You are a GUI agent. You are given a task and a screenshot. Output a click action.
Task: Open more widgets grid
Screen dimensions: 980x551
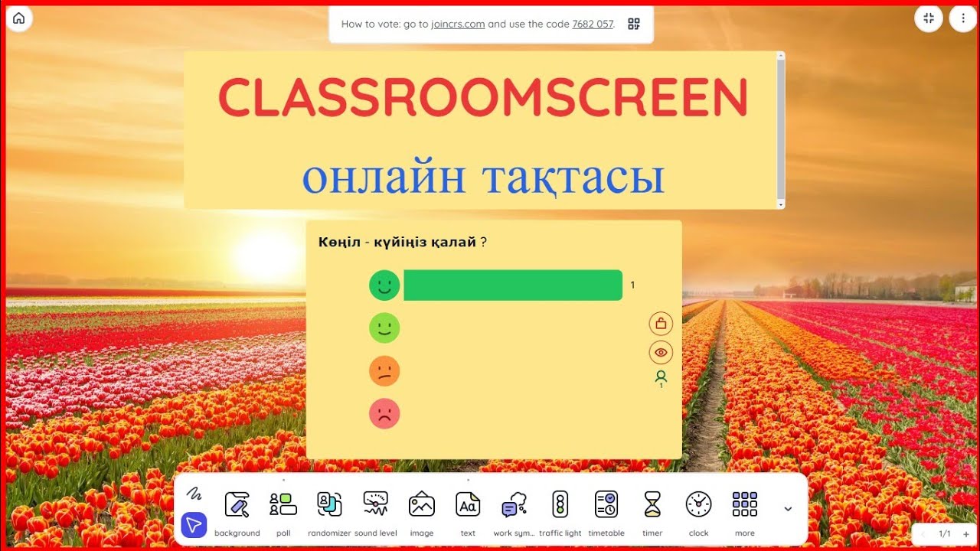pos(745,514)
